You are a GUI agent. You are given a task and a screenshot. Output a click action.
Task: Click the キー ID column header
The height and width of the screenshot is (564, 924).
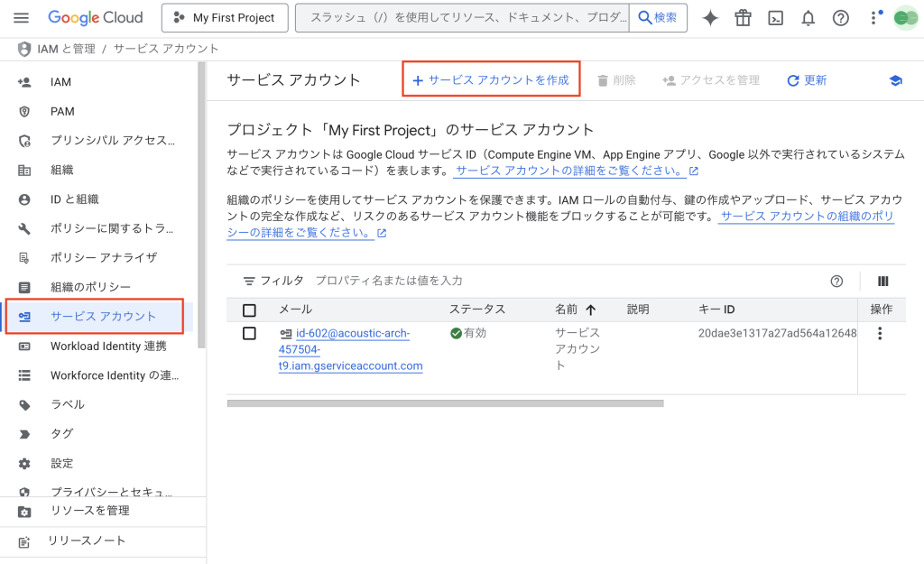[x=716, y=310]
